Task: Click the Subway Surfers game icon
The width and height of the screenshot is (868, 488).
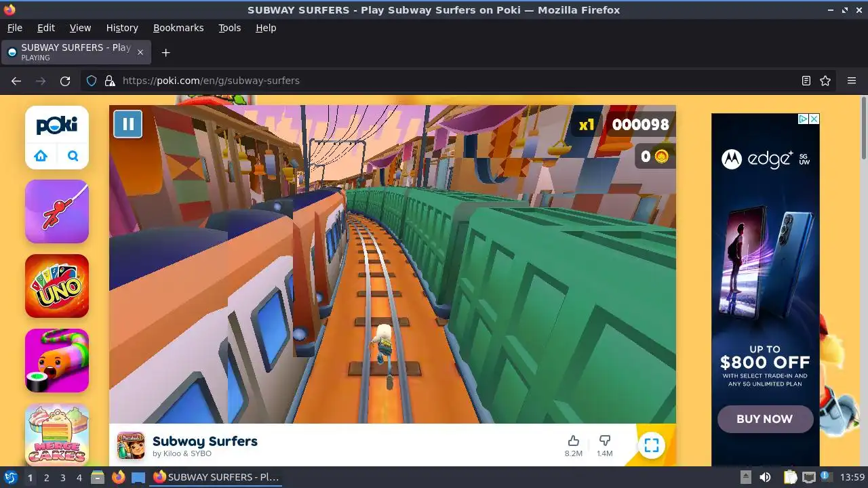Action: 131,445
